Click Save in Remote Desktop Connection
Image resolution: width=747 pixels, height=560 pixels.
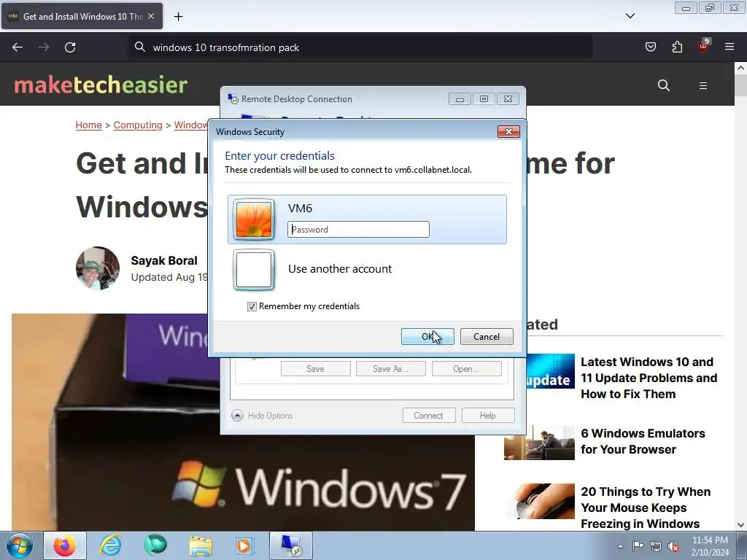point(315,368)
